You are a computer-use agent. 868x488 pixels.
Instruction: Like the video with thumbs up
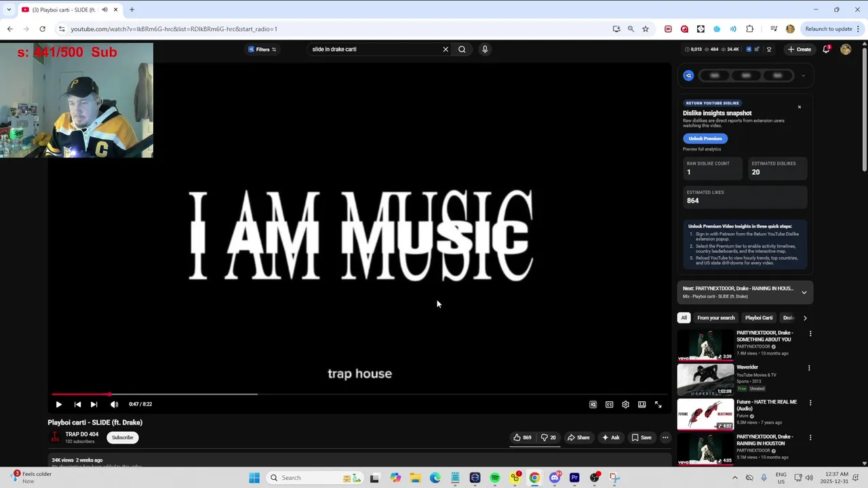click(x=522, y=437)
